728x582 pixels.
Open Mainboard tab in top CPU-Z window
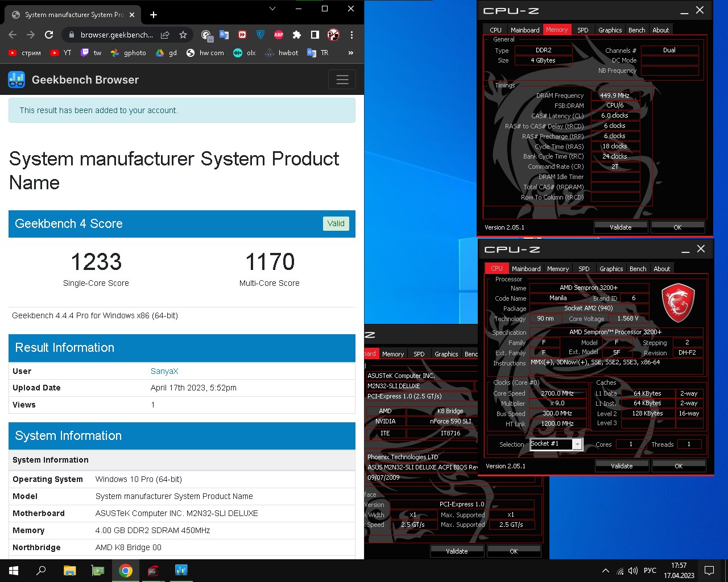(525, 30)
